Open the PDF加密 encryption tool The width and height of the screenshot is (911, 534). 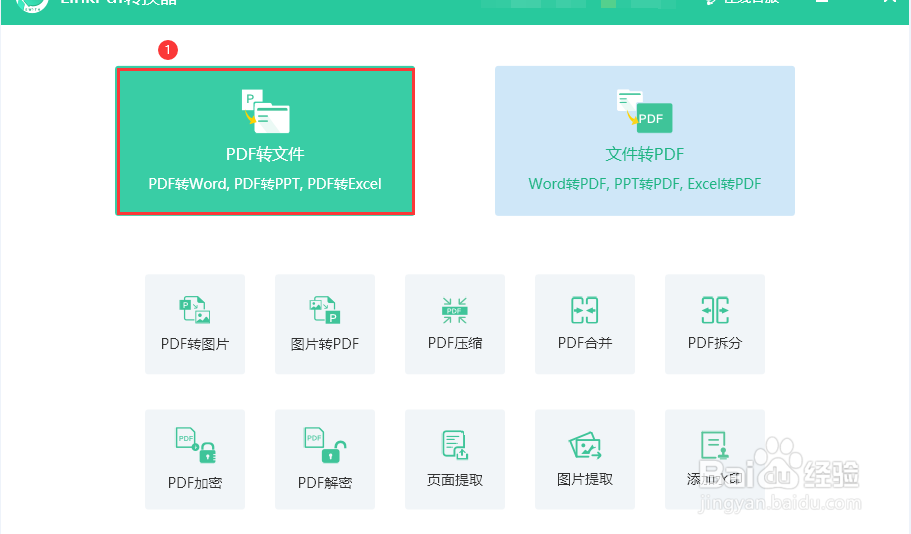(195, 459)
